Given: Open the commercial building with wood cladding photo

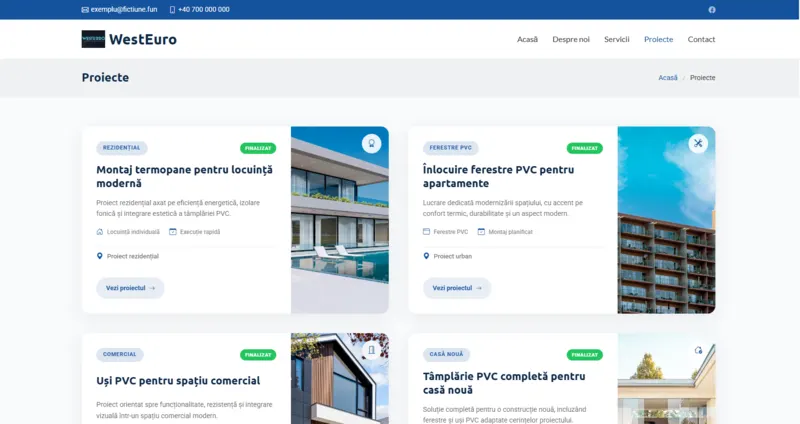Looking at the screenshot, I should tap(340, 379).
